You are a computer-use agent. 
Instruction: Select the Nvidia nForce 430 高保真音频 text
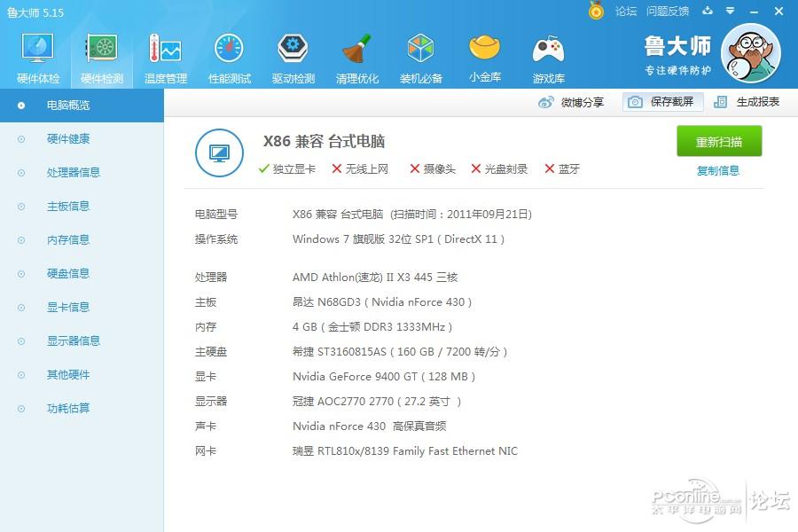[x=370, y=426]
